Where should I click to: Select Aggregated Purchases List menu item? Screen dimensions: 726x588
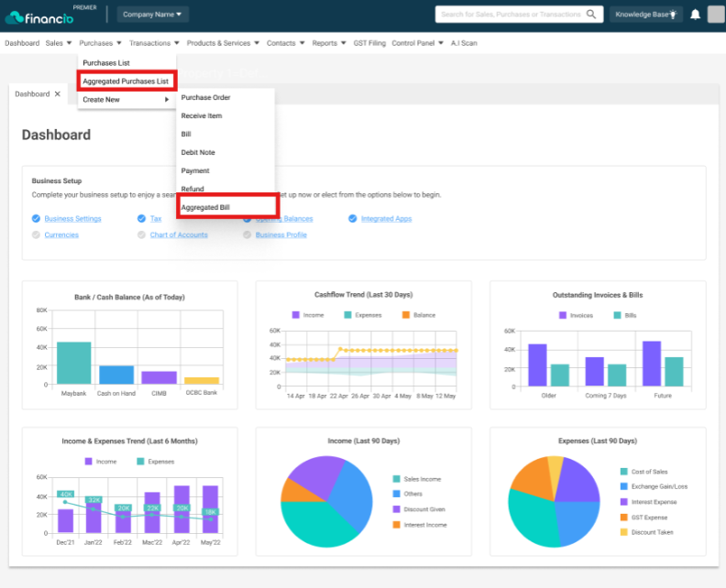tap(126, 81)
